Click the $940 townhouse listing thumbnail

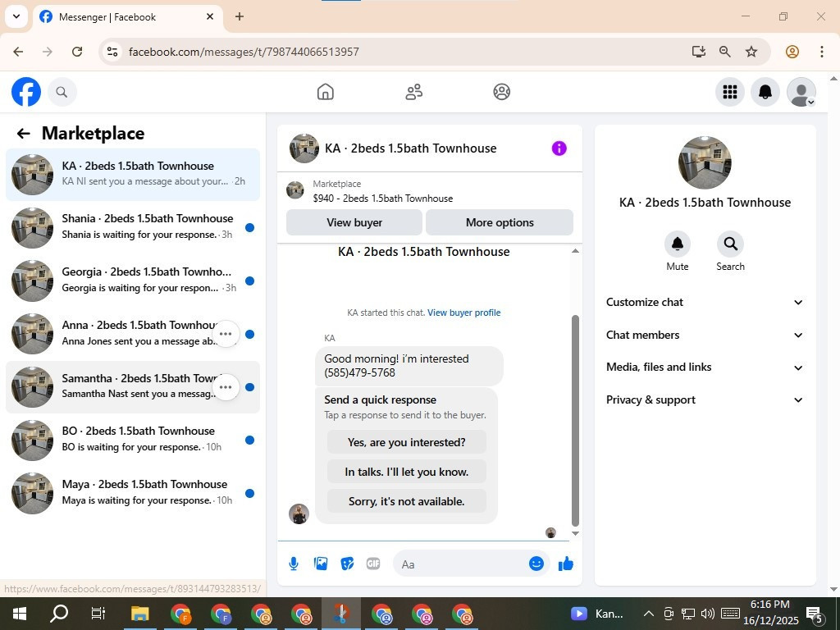[x=295, y=190]
